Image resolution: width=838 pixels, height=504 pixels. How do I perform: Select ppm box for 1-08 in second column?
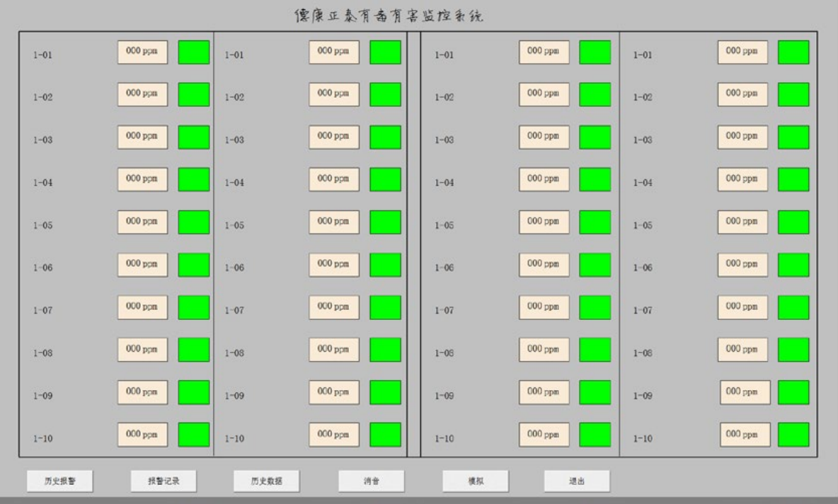(334, 350)
